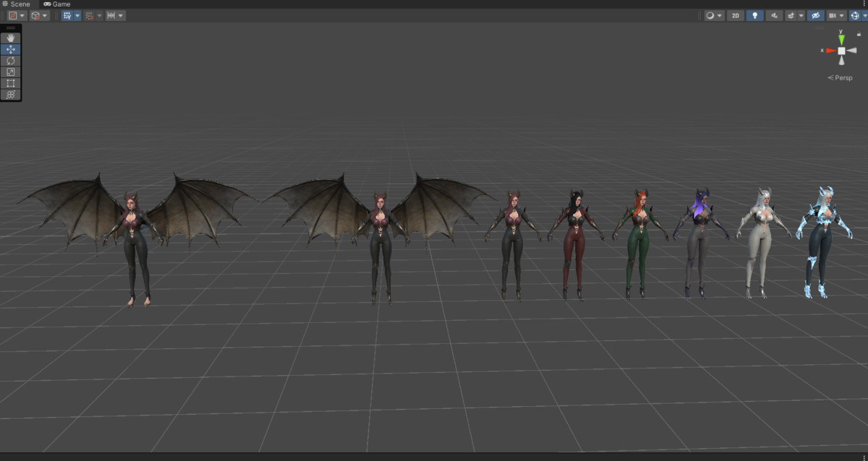Toggle the orientation gizmo rotation lock
The image size is (868, 461).
click(859, 34)
